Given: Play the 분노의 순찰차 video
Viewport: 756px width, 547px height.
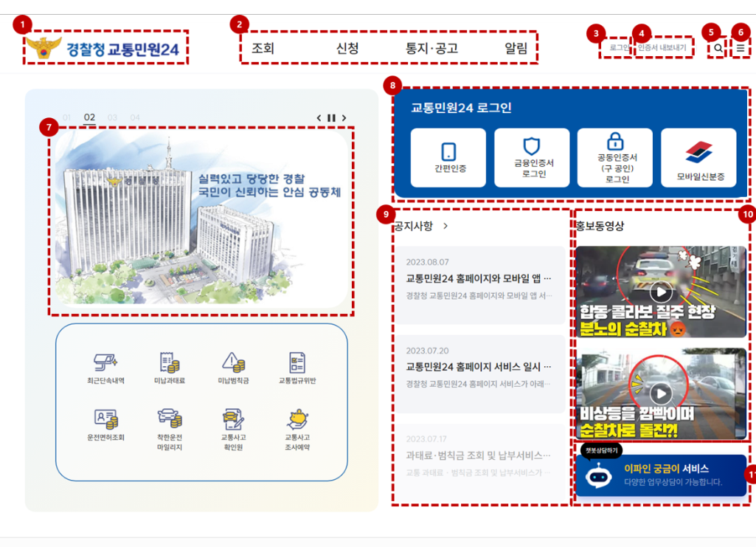Looking at the screenshot, I should tap(661, 292).
